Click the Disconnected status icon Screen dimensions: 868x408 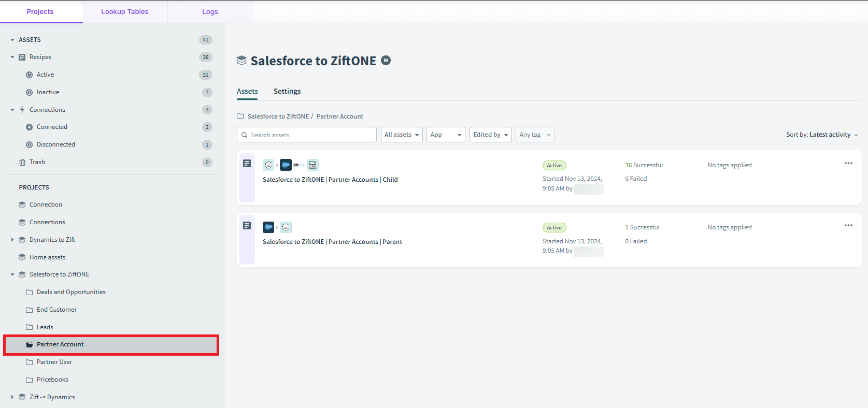pyautogui.click(x=30, y=144)
